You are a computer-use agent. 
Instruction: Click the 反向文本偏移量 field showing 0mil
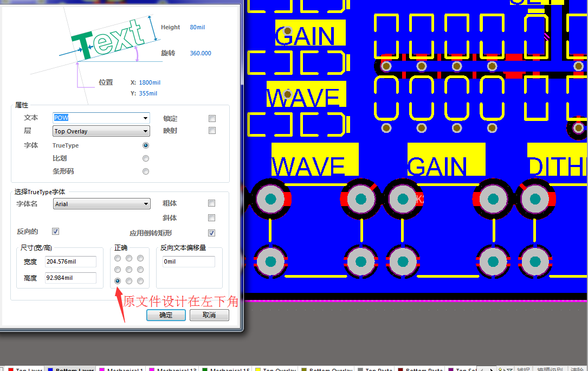click(188, 262)
